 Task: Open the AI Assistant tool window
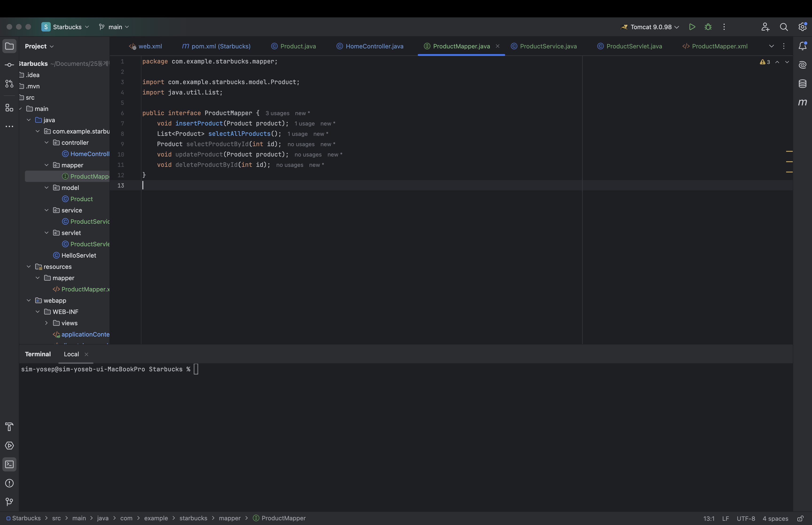802,65
